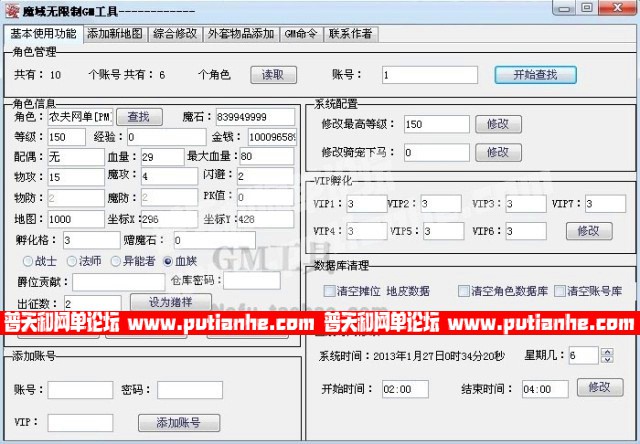
Task: Click the 配偶 input field
Action: coord(76,157)
